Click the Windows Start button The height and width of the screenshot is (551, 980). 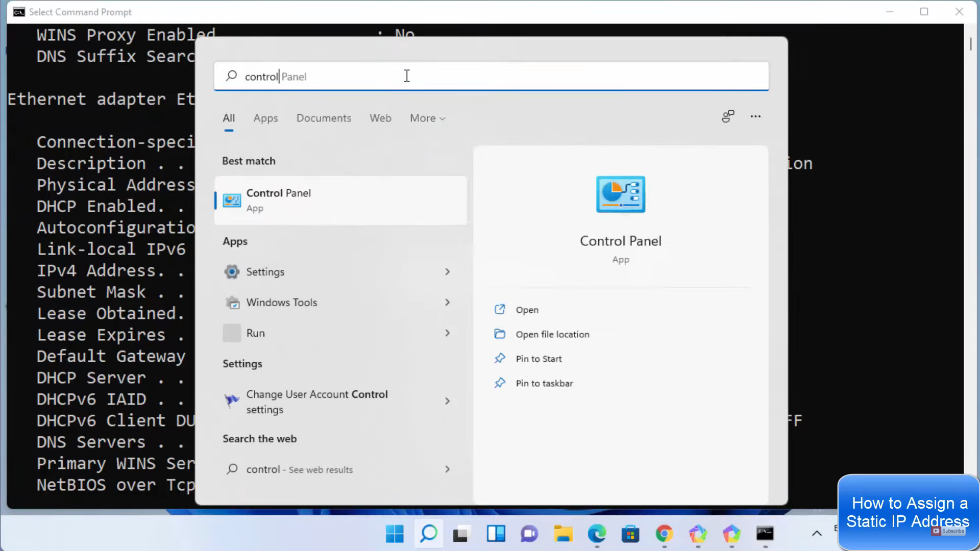(x=395, y=534)
